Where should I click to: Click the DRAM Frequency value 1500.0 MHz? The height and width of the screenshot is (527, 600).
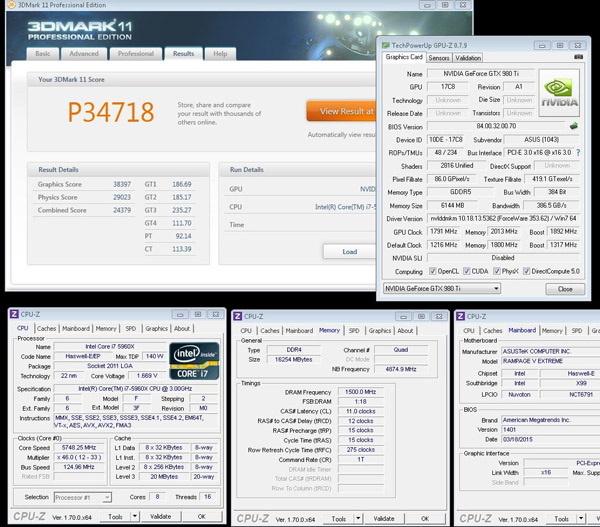360,392
